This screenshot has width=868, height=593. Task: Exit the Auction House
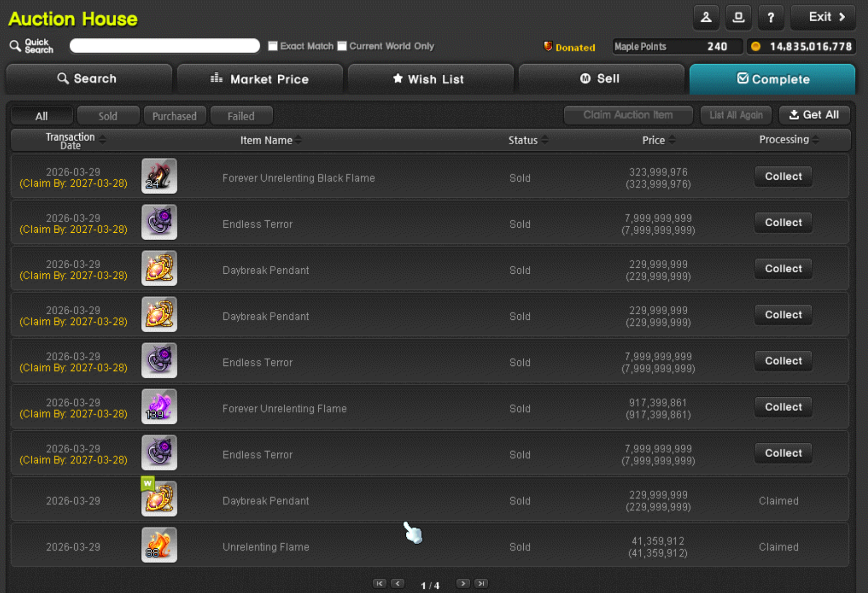[x=823, y=17]
